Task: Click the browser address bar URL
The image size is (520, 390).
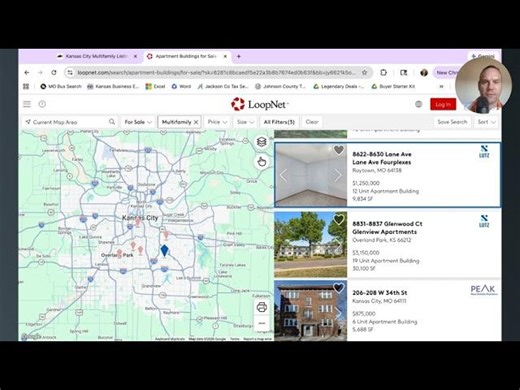Action: click(217, 72)
